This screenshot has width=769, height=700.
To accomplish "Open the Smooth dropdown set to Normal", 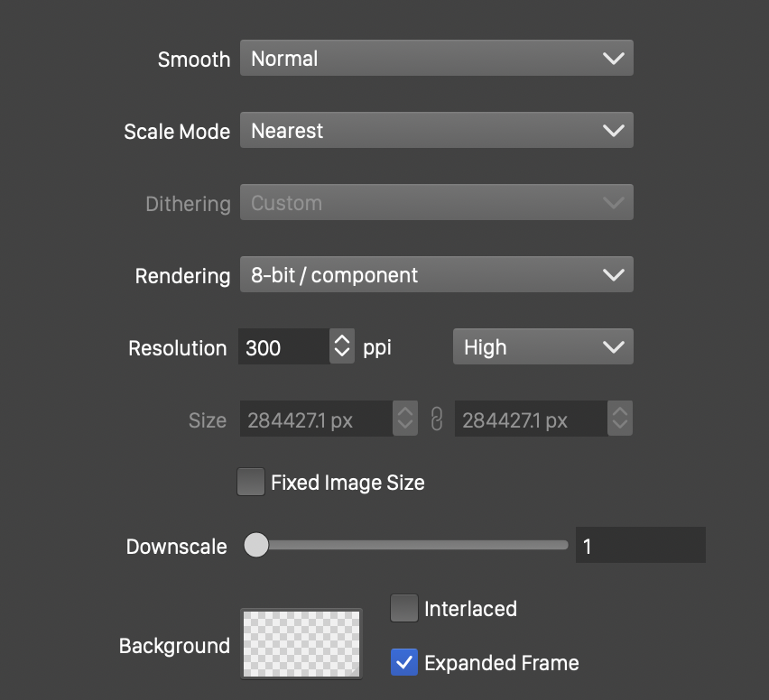I will pos(435,59).
